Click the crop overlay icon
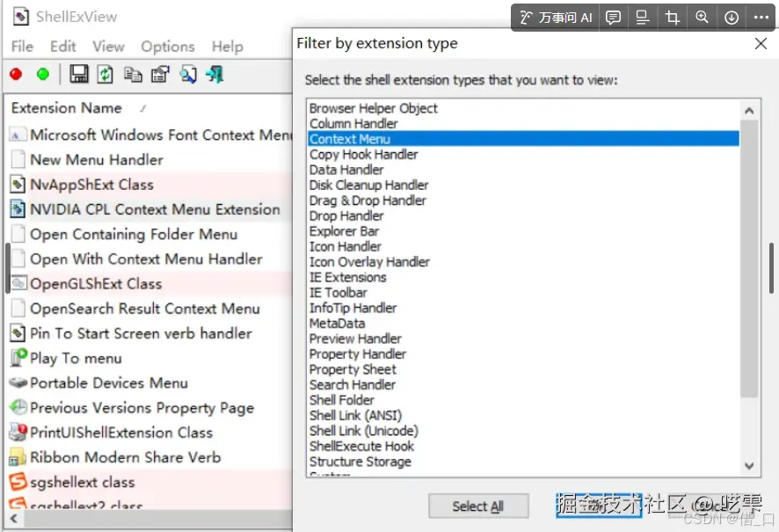This screenshot has width=779, height=532. pos(673,18)
